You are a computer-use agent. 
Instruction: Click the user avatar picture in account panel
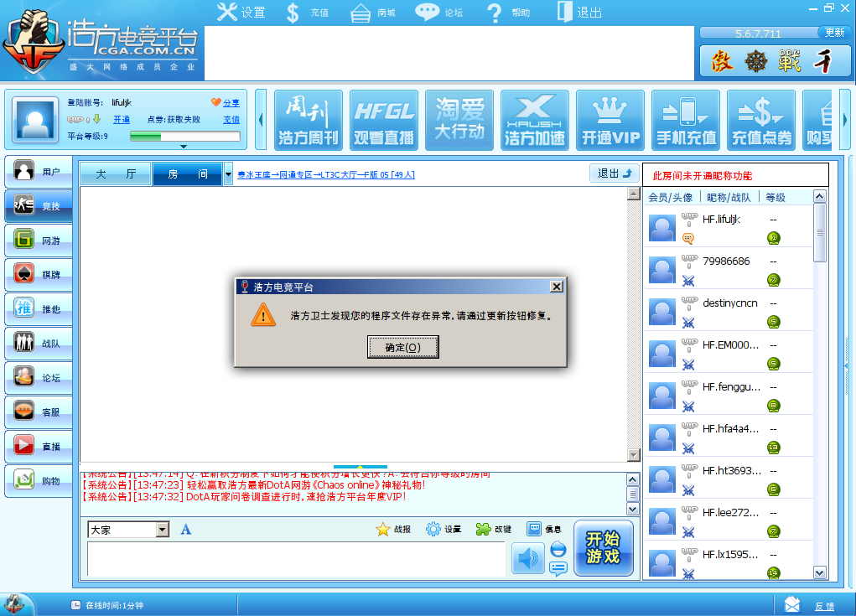click(x=35, y=120)
